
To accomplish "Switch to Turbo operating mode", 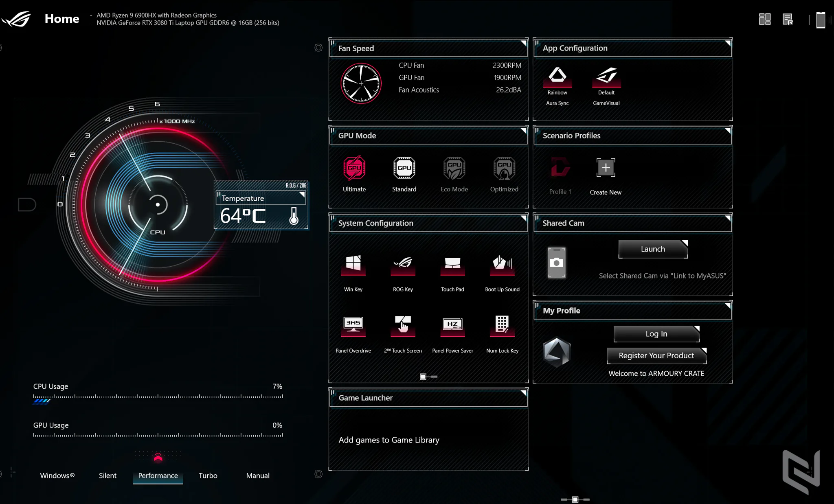I will coord(208,476).
